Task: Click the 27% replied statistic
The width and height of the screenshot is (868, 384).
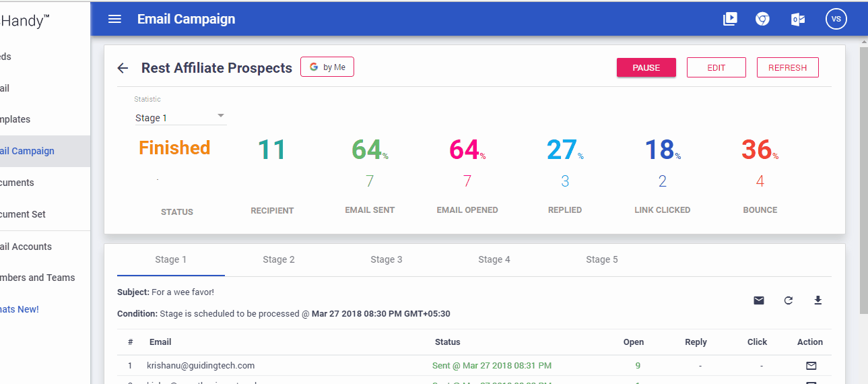Action: point(565,150)
